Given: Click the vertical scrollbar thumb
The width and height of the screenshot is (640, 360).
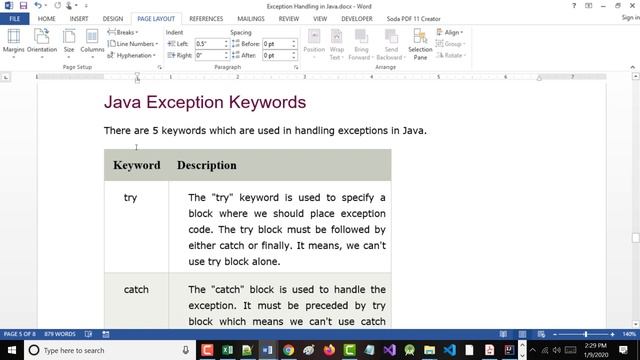Looking at the screenshot, I should (636, 238).
